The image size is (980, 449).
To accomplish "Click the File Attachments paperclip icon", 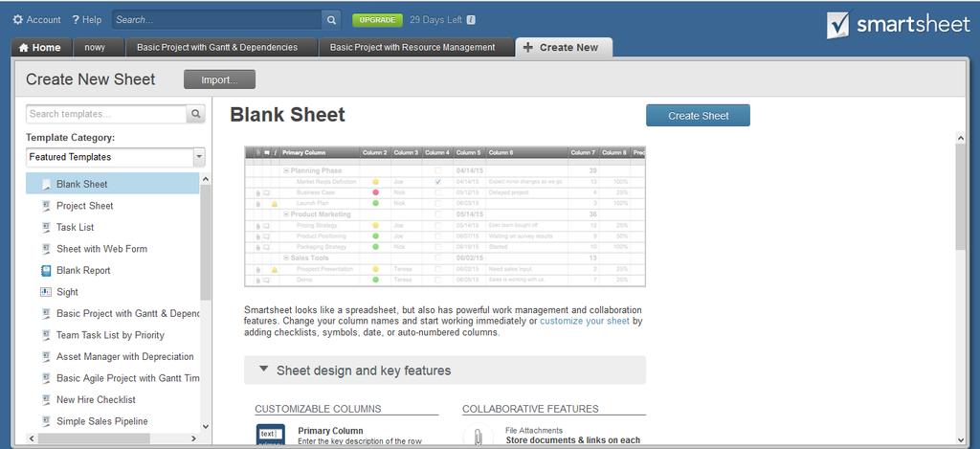I will [x=478, y=436].
